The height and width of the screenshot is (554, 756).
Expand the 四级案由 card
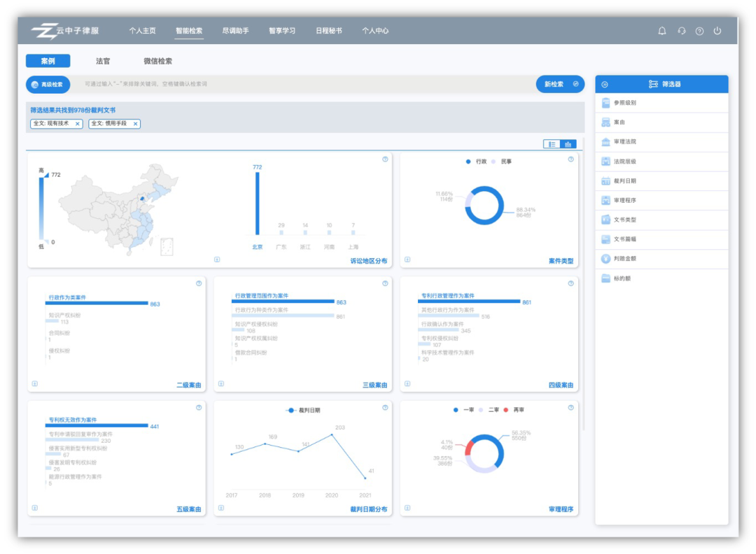click(407, 384)
